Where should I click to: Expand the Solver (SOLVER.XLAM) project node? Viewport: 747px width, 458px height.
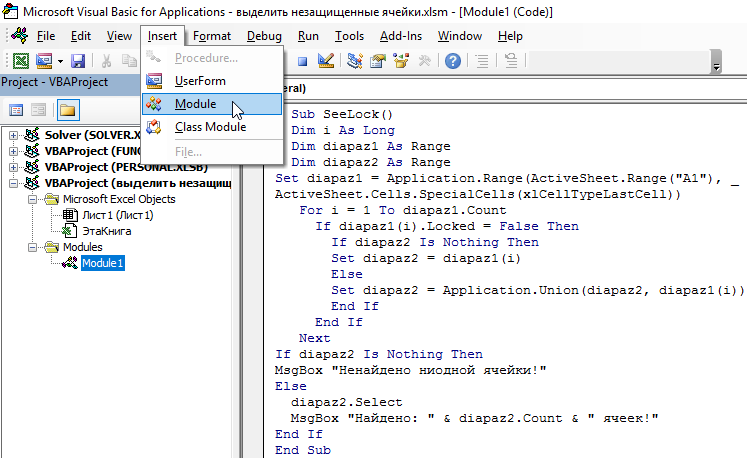coord(13,135)
